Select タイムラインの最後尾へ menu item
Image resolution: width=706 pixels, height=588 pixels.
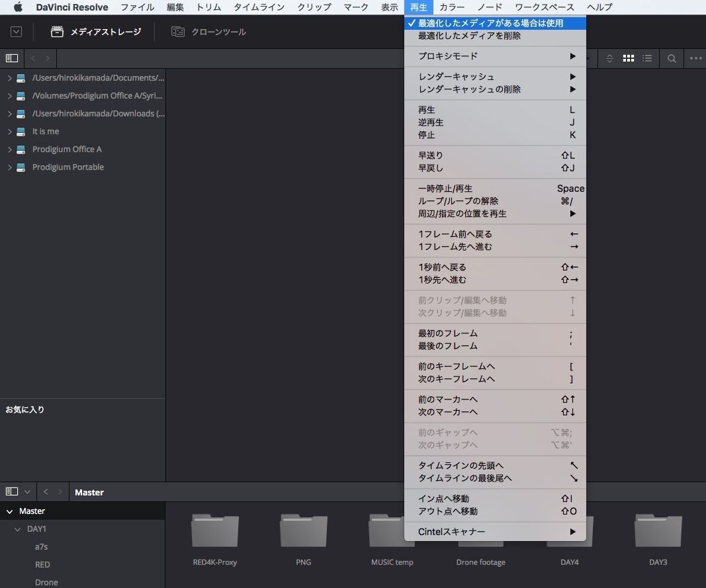click(x=496, y=478)
